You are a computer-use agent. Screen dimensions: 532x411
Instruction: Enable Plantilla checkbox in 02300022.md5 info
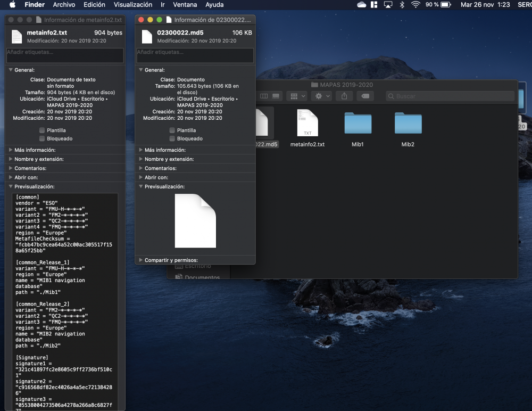click(172, 130)
